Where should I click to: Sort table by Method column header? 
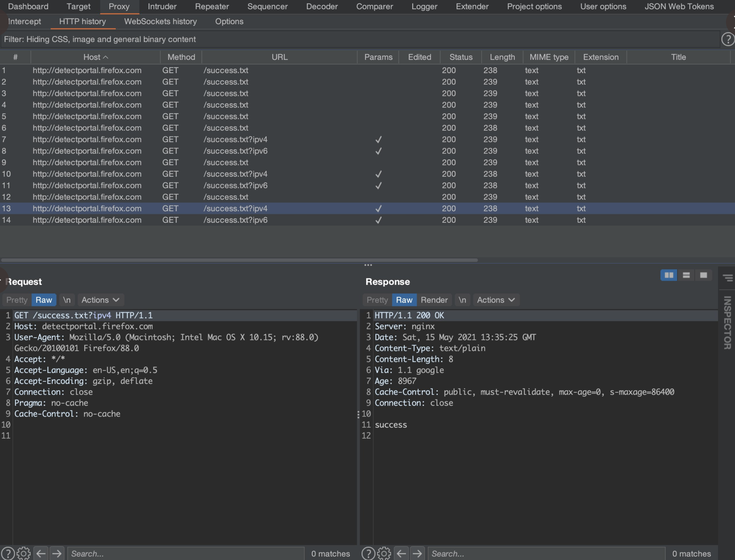click(x=181, y=57)
